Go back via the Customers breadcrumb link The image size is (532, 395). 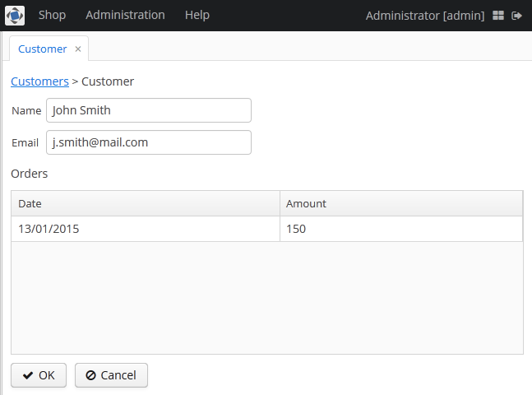tap(39, 81)
